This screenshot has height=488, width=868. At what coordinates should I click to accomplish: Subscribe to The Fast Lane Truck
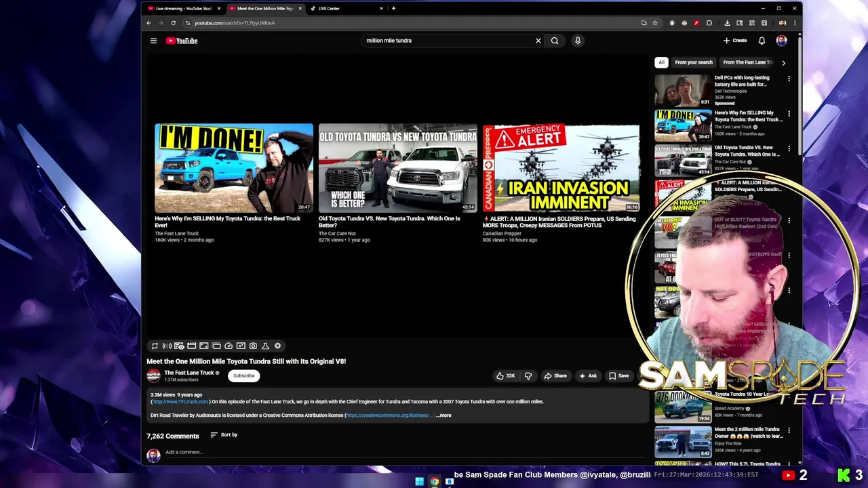pyautogui.click(x=243, y=375)
